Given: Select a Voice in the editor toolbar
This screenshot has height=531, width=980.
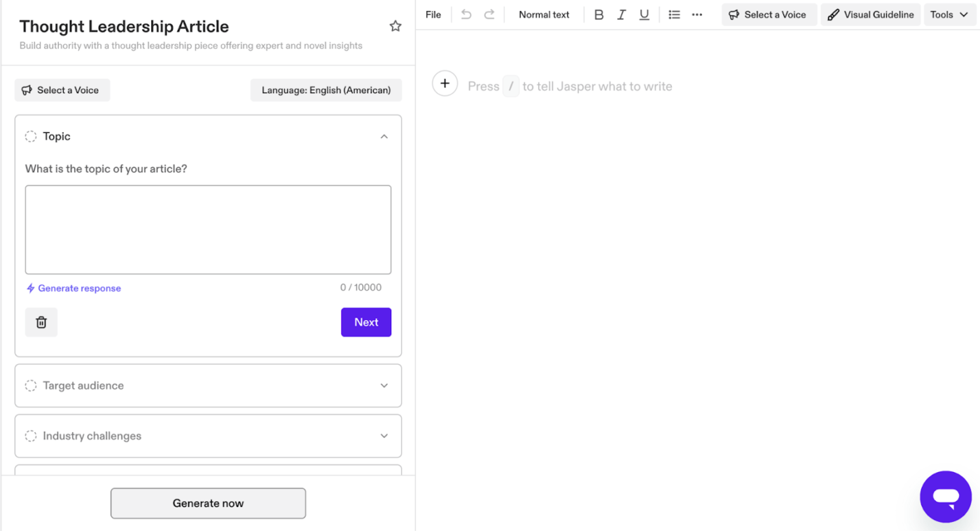Looking at the screenshot, I should pyautogui.click(x=769, y=15).
